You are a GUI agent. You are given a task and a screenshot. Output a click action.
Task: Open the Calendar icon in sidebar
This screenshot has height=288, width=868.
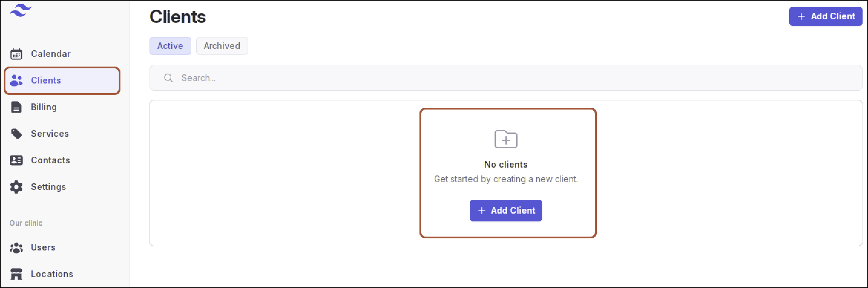(16, 54)
